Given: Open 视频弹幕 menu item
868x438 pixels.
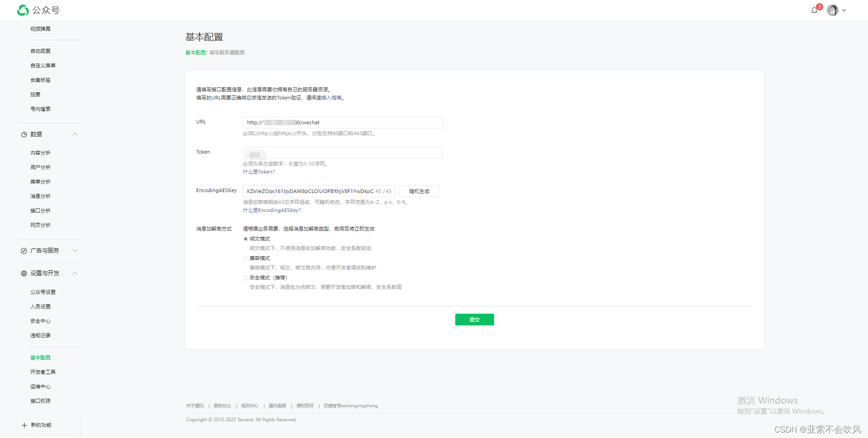Looking at the screenshot, I should [40, 29].
